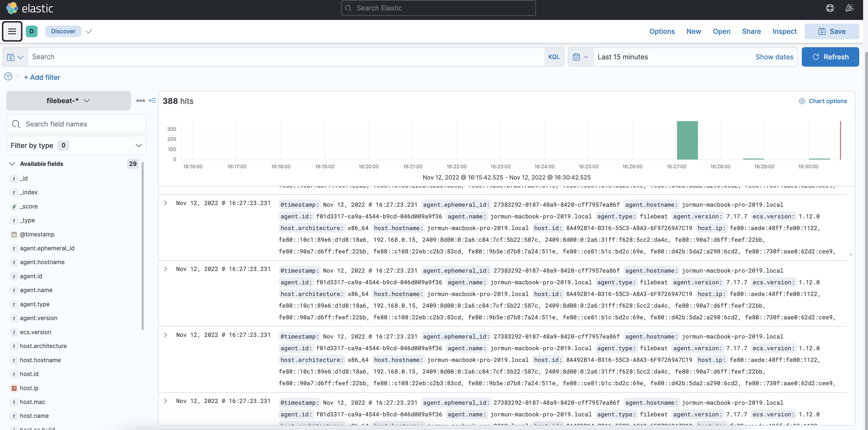Select the agent.type field
Image resolution: width=868 pixels, height=430 pixels.
[x=35, y=305]
